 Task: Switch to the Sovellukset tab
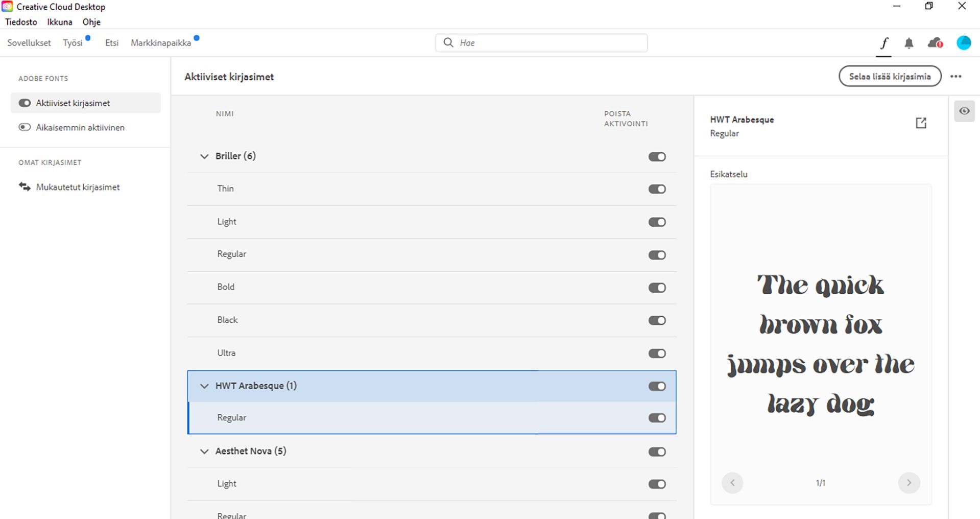point(29,43)
